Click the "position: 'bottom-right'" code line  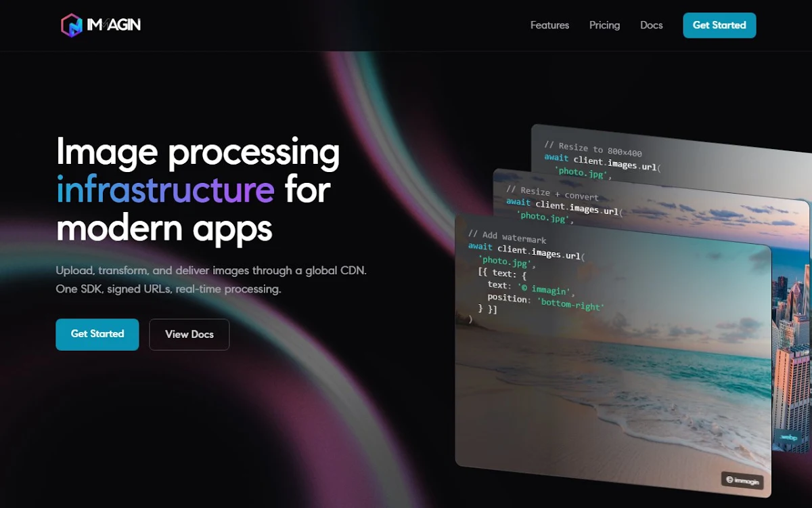(x=545, y=302)
